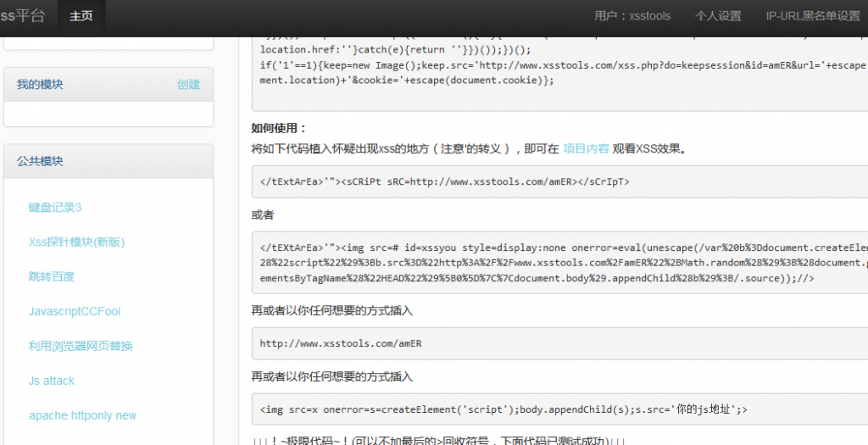Select 我的模块 panel header
The image size is (868, 445).
coord(108,85)
